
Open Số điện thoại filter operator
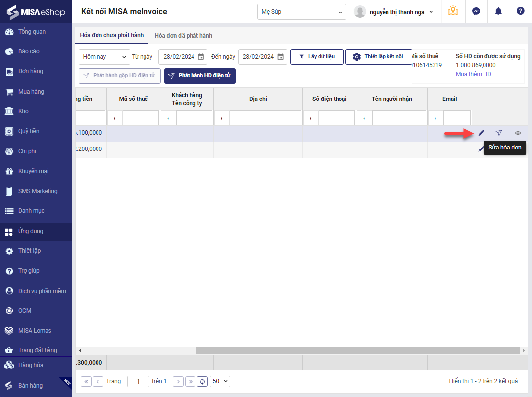click(311, 119)
